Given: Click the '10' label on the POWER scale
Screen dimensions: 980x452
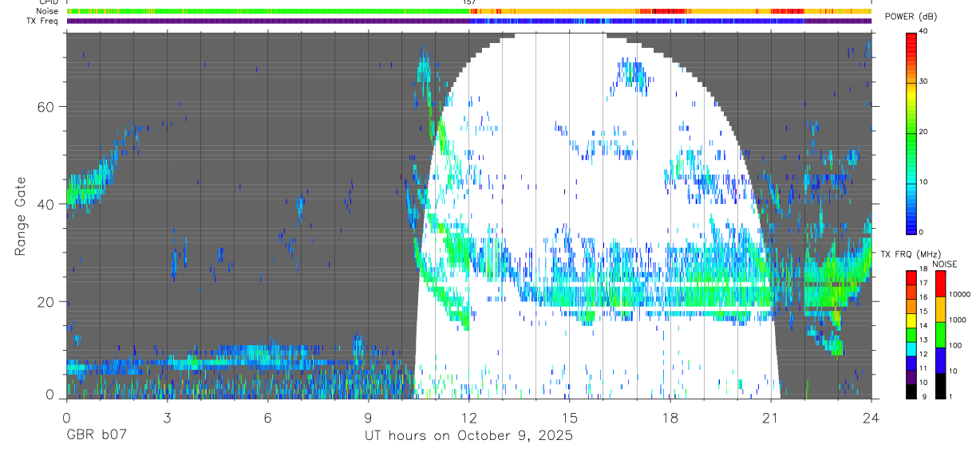Looking at the screenshot, I should point(923,182).
